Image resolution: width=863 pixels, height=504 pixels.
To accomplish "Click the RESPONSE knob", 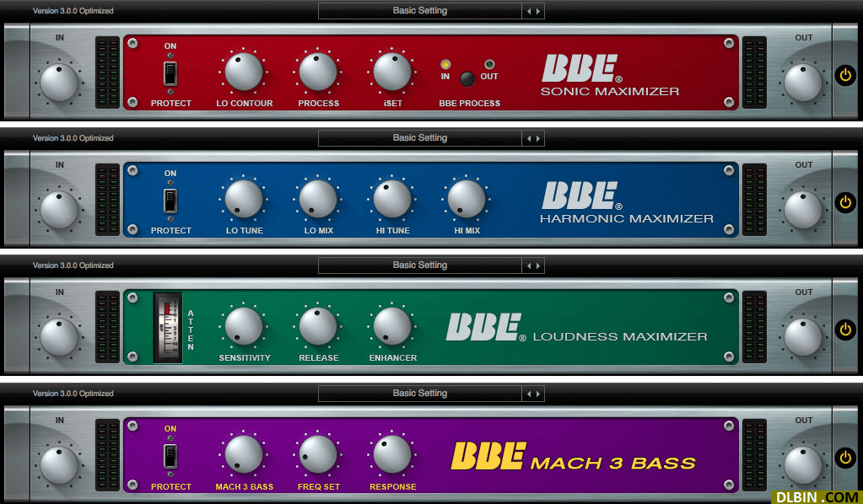I will (392, 454).
